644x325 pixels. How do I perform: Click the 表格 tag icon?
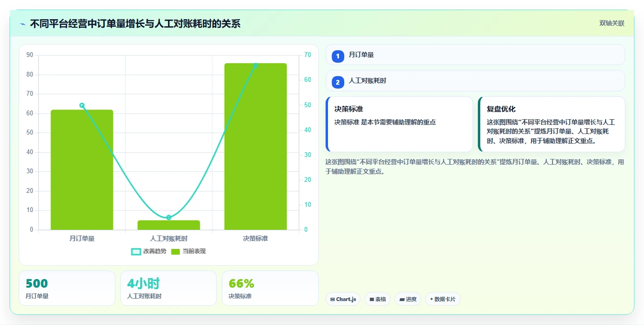(x=372, y=300)
